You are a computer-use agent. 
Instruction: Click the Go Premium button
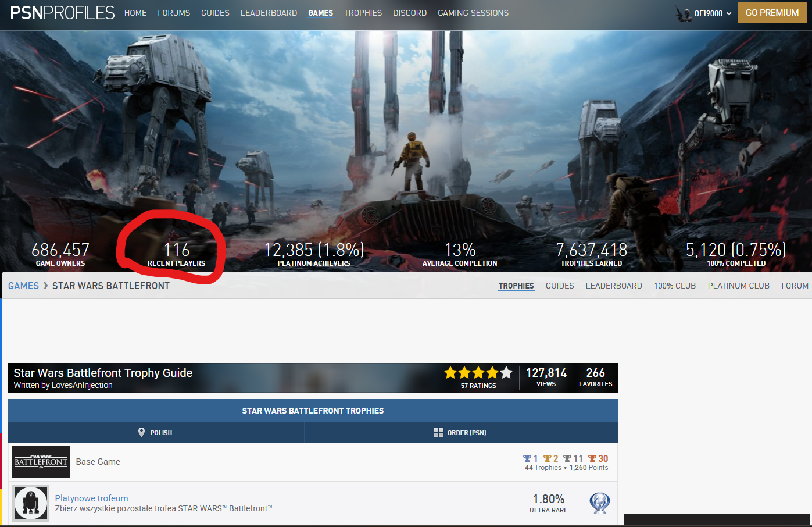[x=772, y=13]
